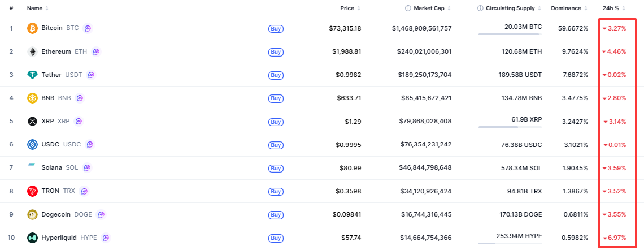Click the Bitcoin coin logo
The image size is (644, 250).
[x=32, y=28]
